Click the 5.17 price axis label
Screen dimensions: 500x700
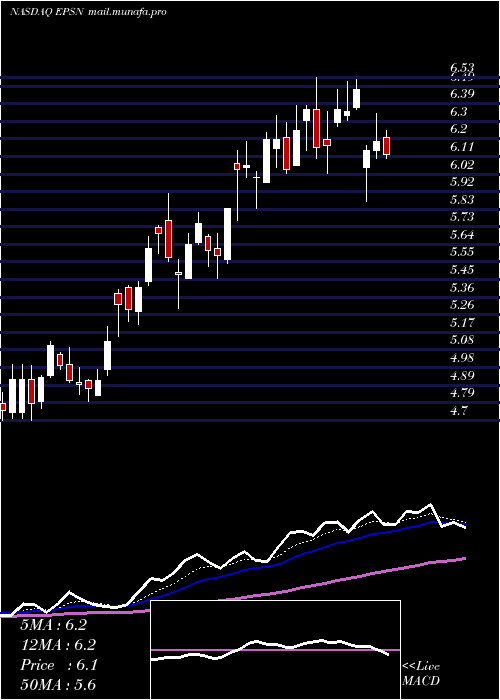[462, 322]
